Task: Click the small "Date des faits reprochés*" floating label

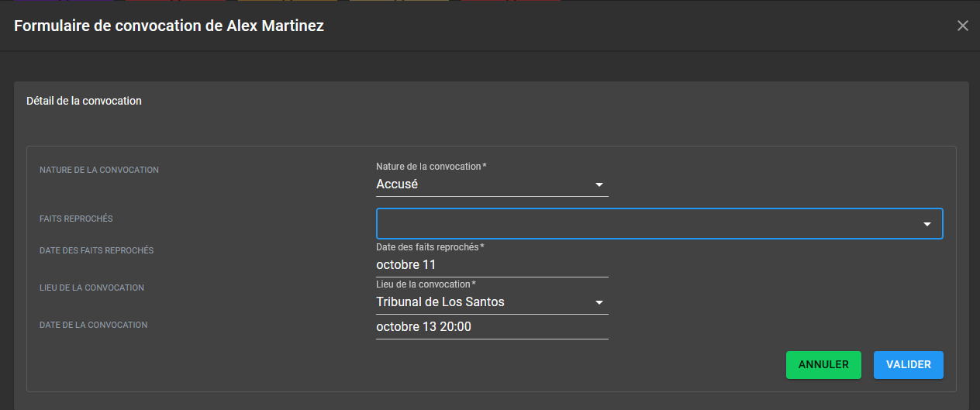Action: (x=430, y=247)
